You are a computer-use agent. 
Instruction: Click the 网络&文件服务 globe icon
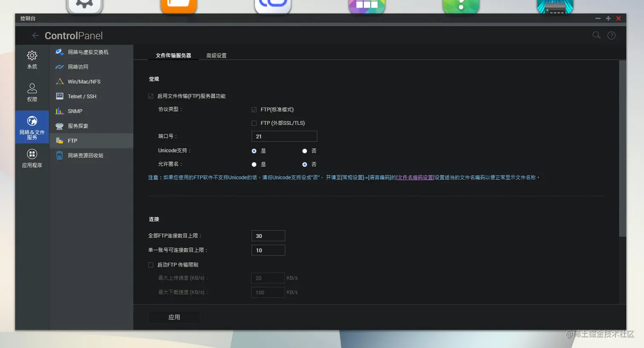(x=32, y=121)
